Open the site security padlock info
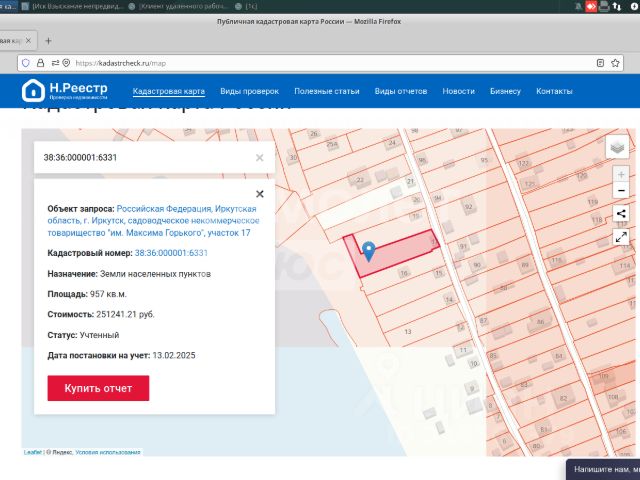640x480 pixels. click(x=40, y=63)
